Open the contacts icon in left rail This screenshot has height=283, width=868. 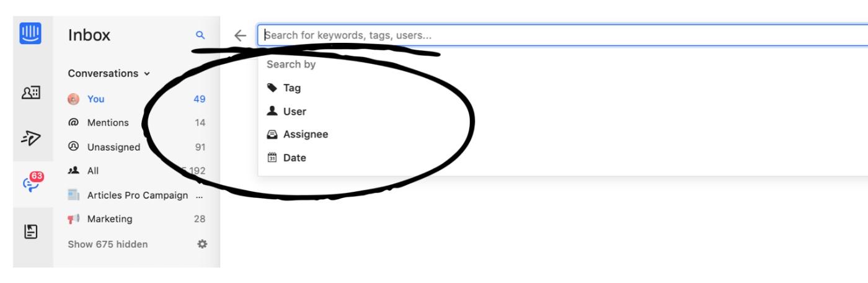pos(31,92)
